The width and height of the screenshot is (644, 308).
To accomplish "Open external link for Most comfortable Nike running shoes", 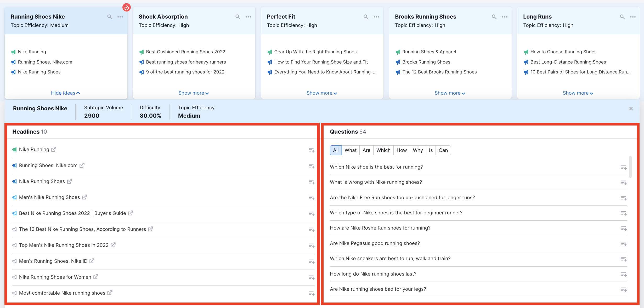I will [110, 293].
